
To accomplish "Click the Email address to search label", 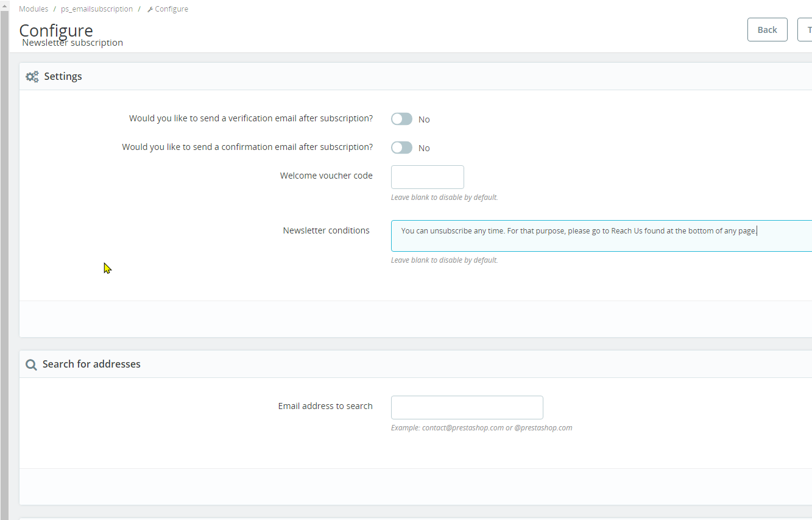I will coord(325,406).
